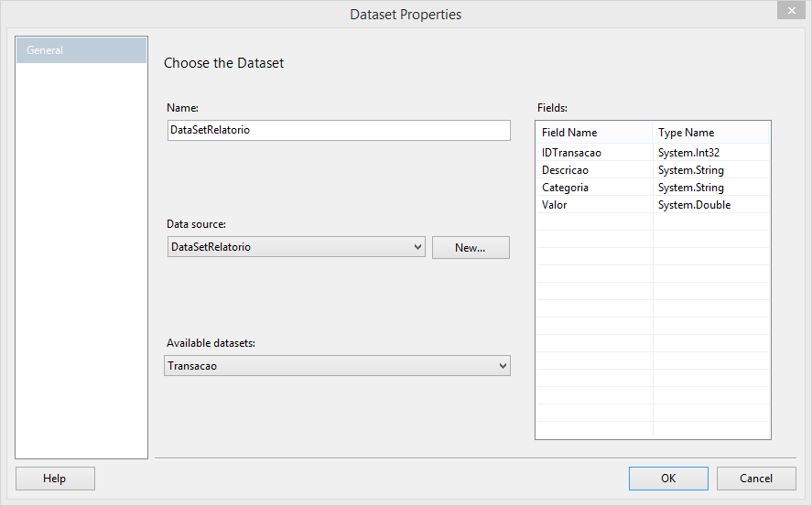
Task: Click the Field Name column header
Action: pyautogui.click(x=594, y=133)
